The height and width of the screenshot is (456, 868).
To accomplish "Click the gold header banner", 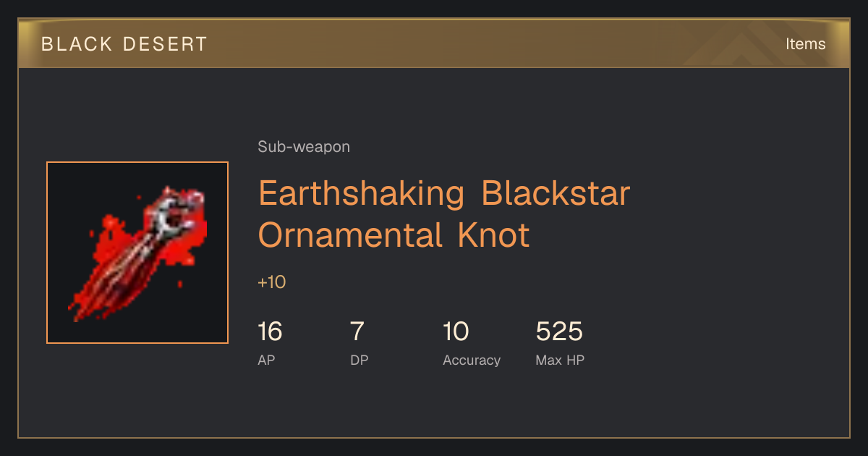I will tap(434, 43).
